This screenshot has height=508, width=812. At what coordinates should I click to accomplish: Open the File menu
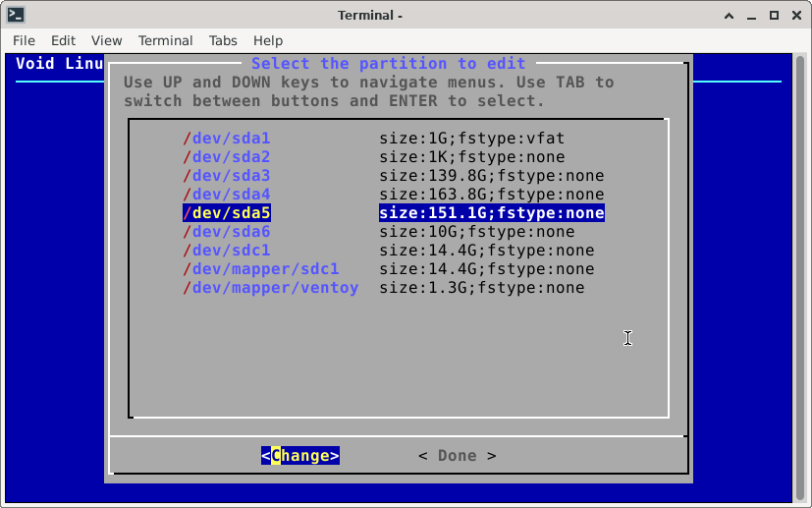[x=24, y=40]
